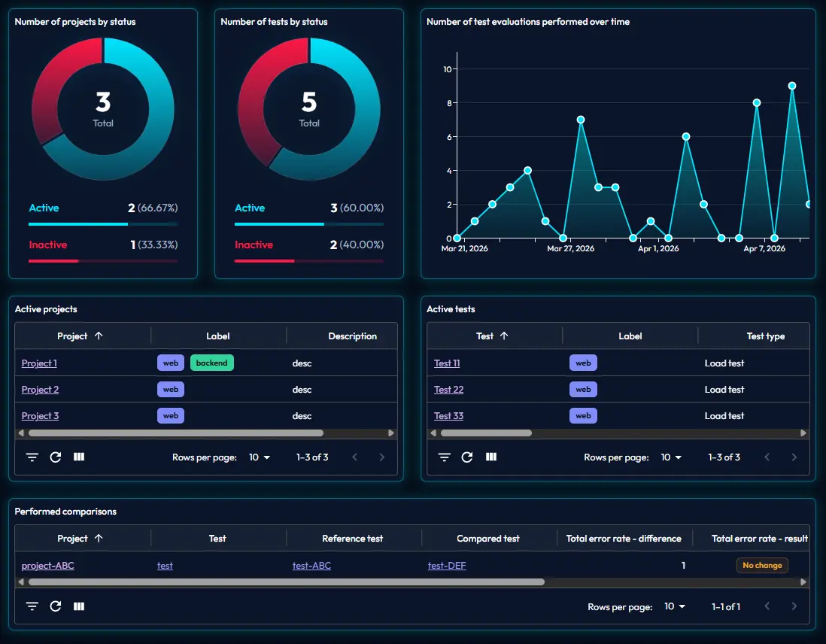Click the Compared test column header
The height and width of the screenshot is (644, 826).
(x=487, y=538)
